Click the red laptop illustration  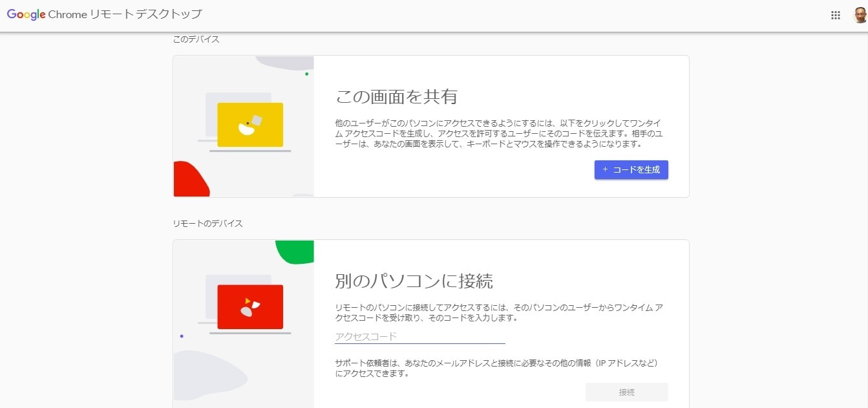(244, 305)
